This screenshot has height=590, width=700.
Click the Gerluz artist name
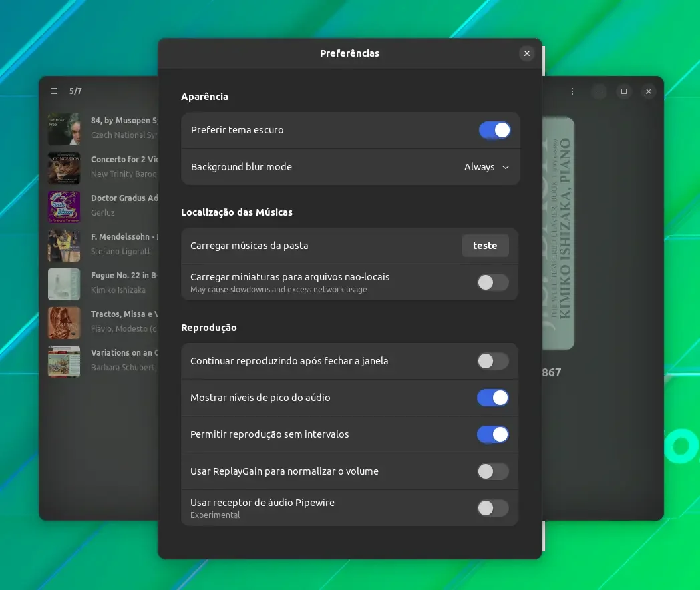point(103,213)
